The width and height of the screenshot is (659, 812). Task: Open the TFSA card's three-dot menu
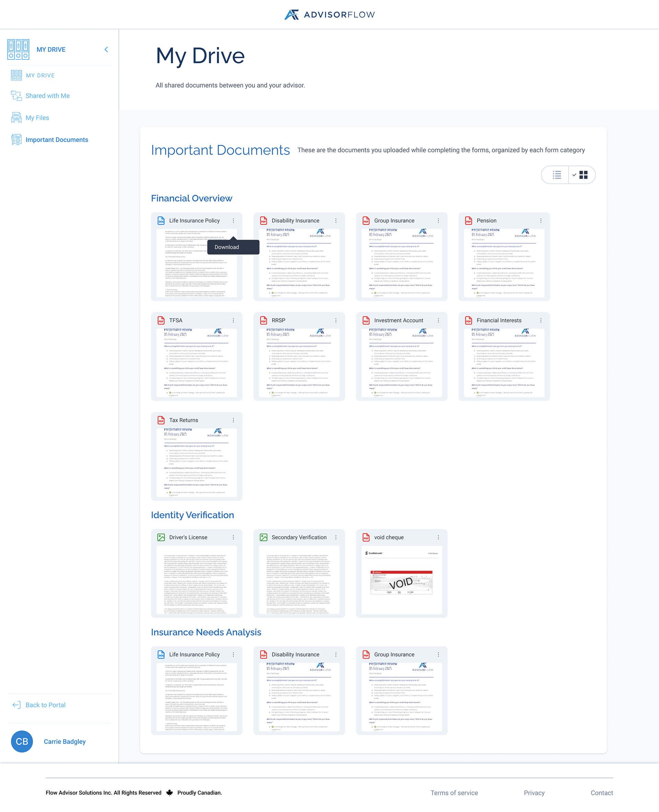(x=233, y=320)
